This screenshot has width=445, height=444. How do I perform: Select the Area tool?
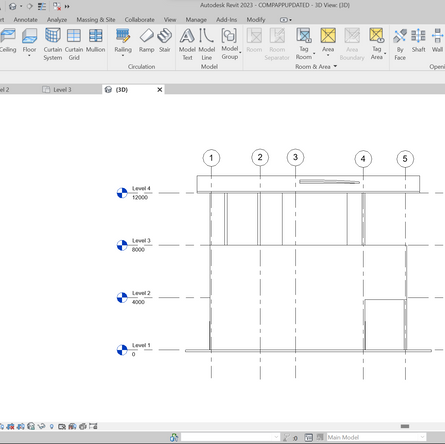coord(328,40)
